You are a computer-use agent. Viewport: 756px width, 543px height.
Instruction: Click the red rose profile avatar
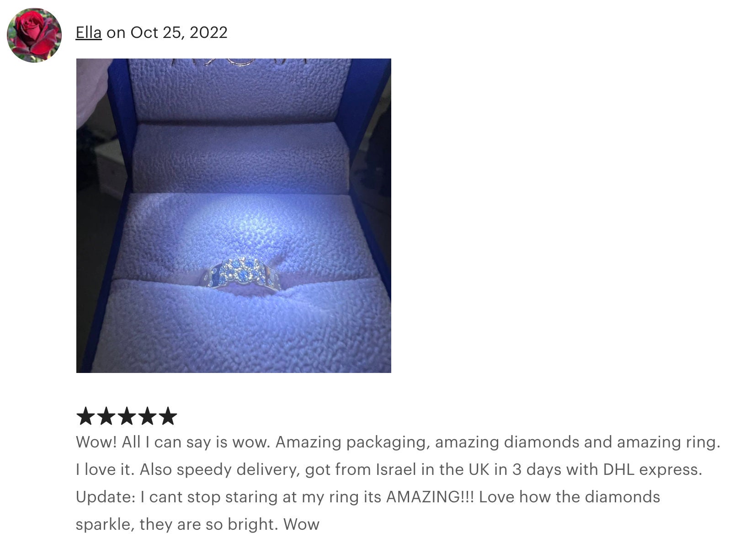[x=34, y=35]
